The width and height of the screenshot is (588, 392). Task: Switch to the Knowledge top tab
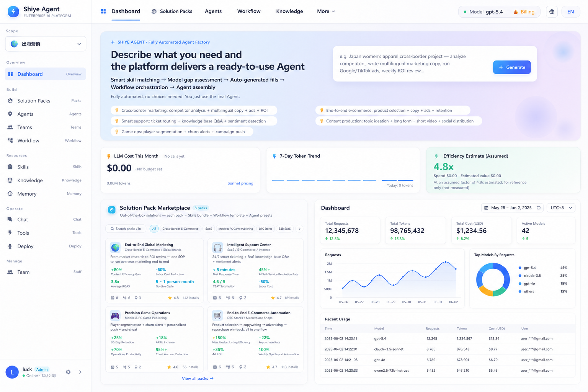289,11
